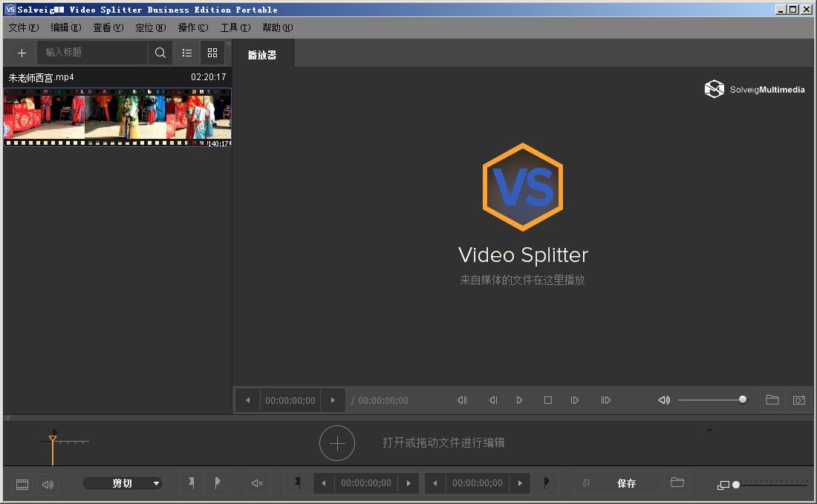The width and height of the screenshot is (817, 504).
Task: Open output folder icon next to 保存
Action: (677, 482)
